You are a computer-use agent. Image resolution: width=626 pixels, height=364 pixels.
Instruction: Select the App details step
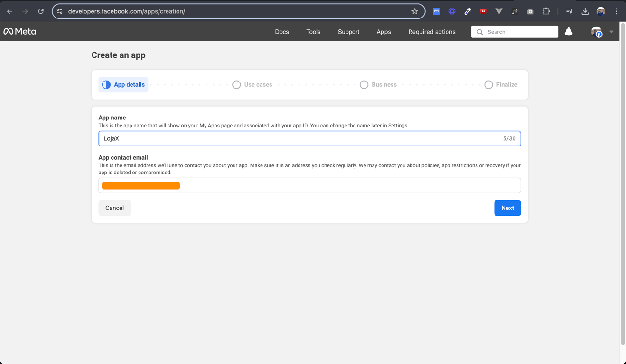coord(123,85)
